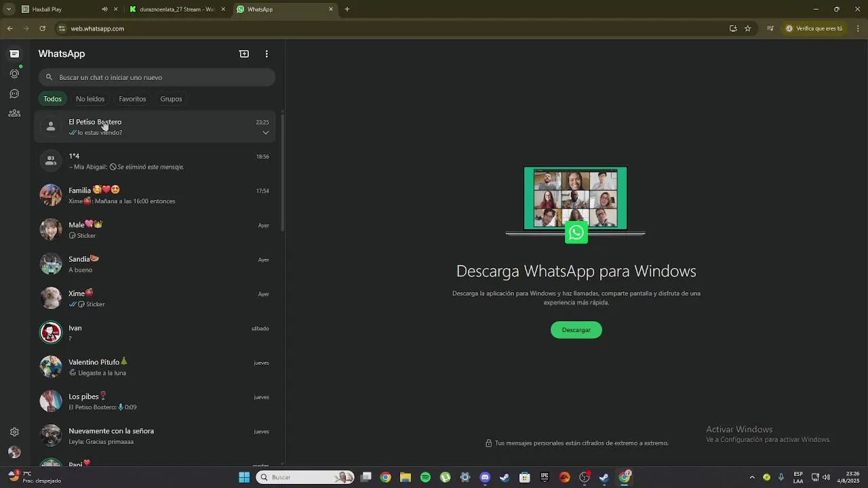This screenshot has width=868, height=488.
Task: Open chat with Xime
Action: pos(155,298)
